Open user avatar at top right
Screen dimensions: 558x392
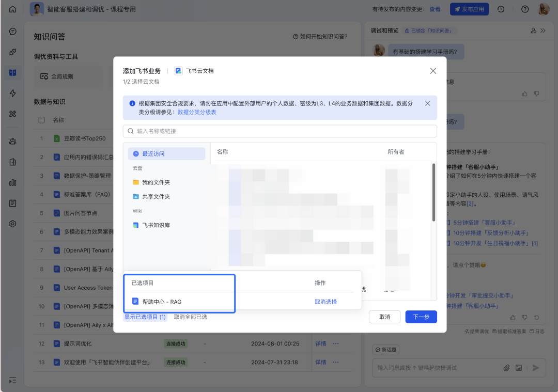(x=544, y=9)
